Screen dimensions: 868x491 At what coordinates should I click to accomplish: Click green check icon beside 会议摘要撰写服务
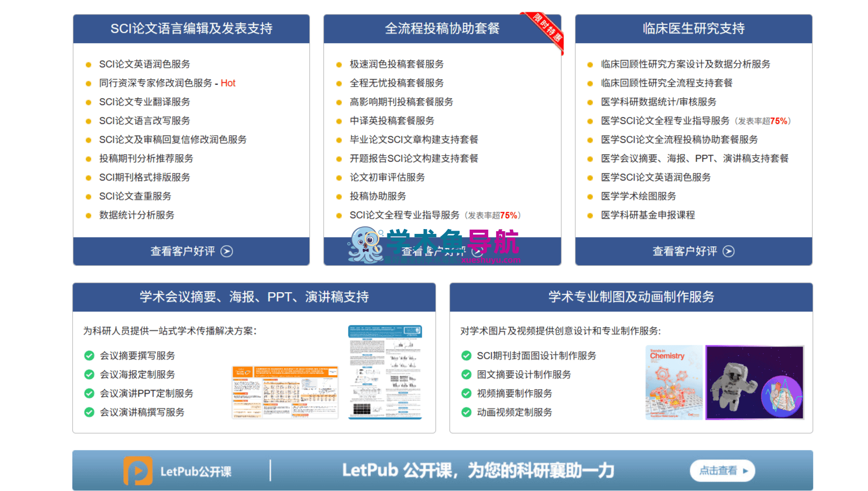(x=89, y=356)
